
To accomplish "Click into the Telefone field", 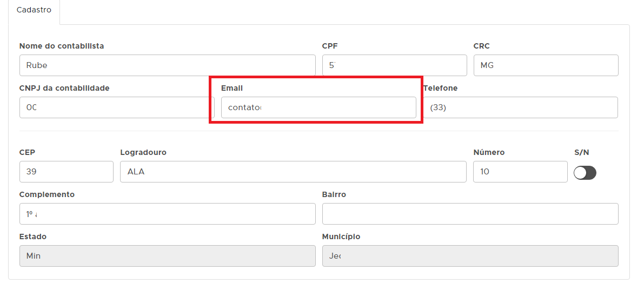I will (521, 107).
